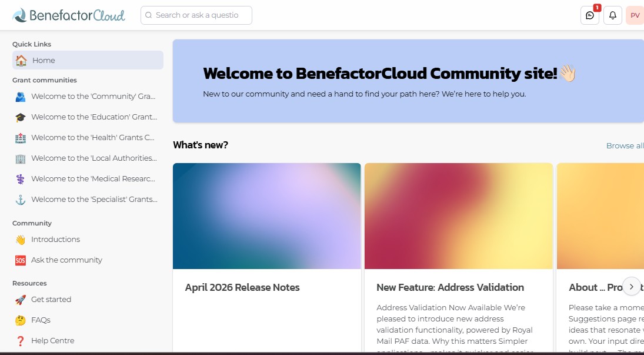Click the BenefactorCloud logo
Viewport: 644px width, 355px height.
click(x=69, y=15)
